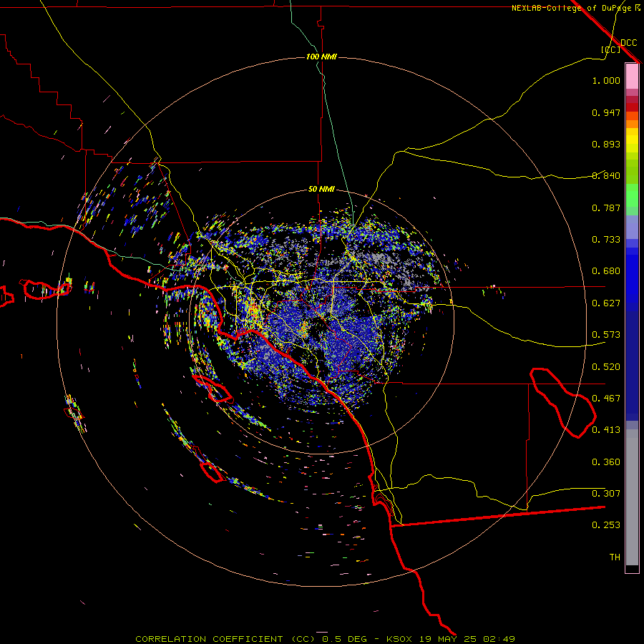Image resolution: width=644 pixels, height=644 pixels.
Task: Click the 50 NMI range ring label
Action: point(321,189)
